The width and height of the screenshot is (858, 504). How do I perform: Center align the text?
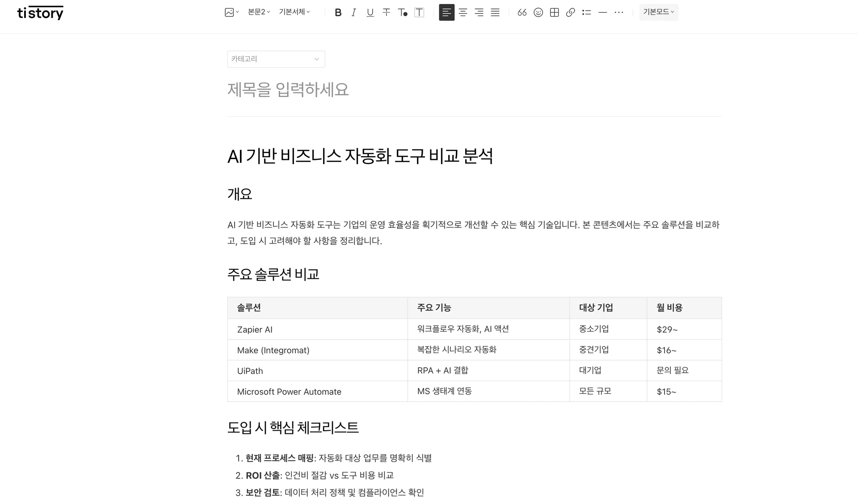click(x=463, y=13)
